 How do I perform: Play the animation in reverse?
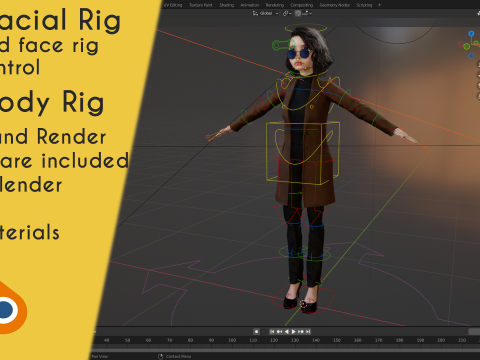[x=287, y=331]
